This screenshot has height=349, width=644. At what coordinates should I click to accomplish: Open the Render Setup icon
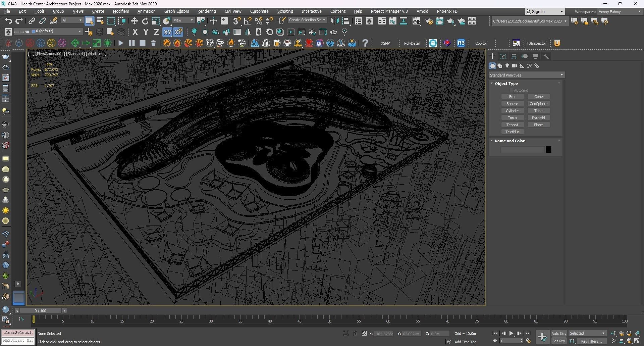tap(429, 21)
